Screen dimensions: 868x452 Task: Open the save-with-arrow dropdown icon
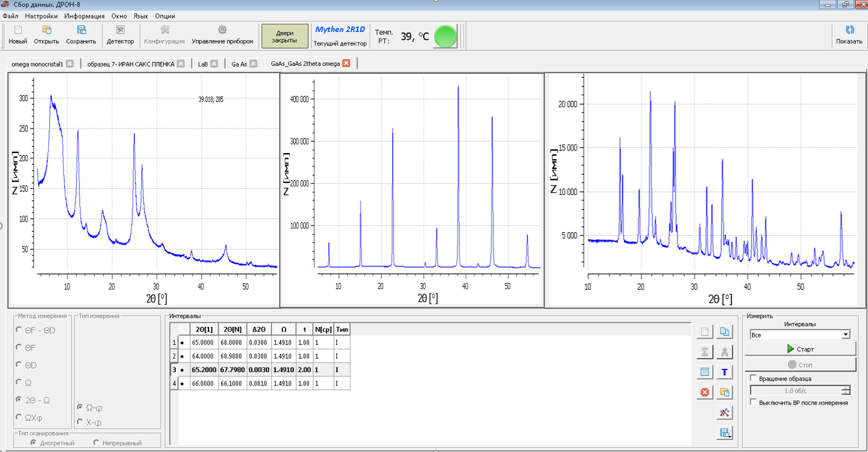point(725,433)
